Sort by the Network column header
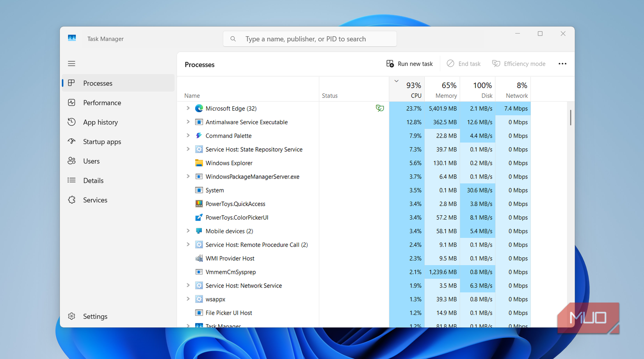Image resolution: width=644 pixels, height=359 pixels. click(x=513, y=89)
